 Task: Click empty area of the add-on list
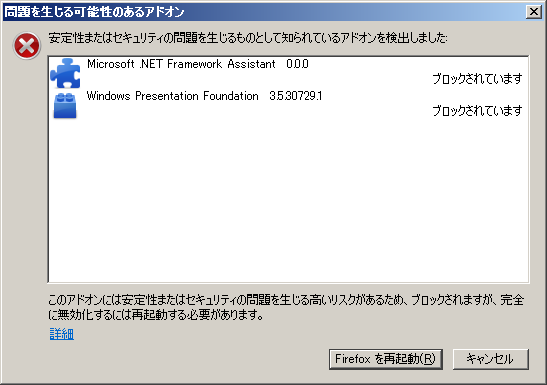[288, 202]
